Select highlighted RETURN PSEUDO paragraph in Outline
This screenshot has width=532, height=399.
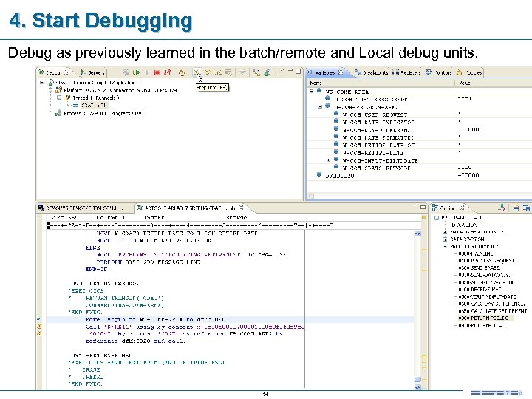(485, 318)
